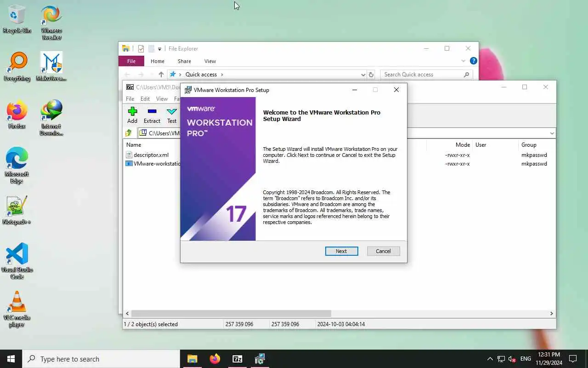
Task: Expand the 7-Zip address path dropdown
Action: [x=552, y=133]
